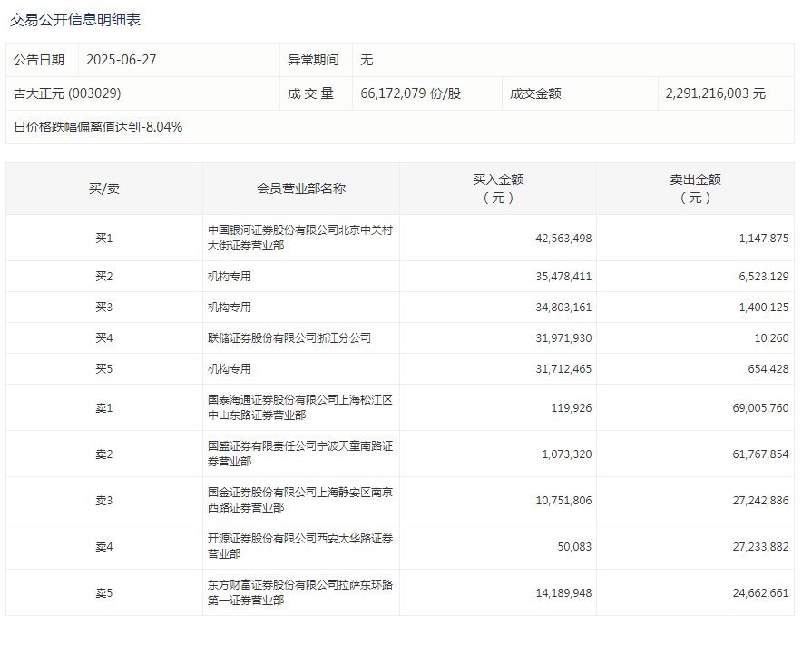The image size is (812, 645).
Task: Click the 买入金额（元）column header
Action: click(497, 189)
